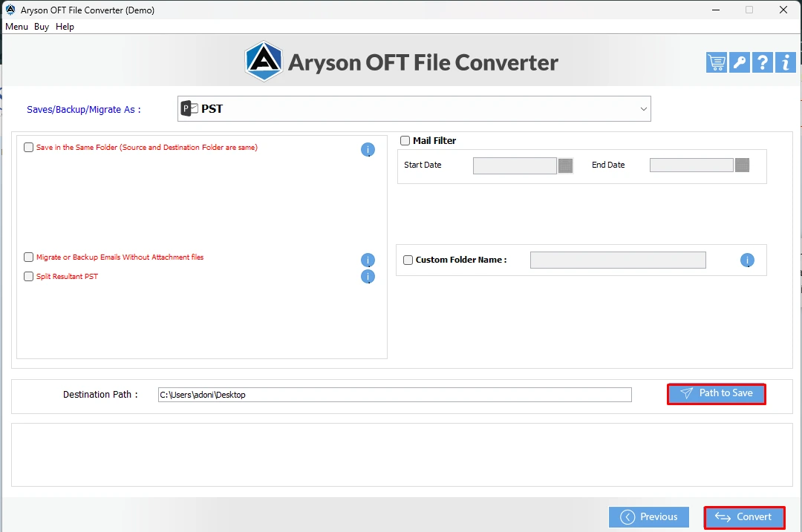Viewport: 802px width, 532px height.
Task: Check Migrate or Backup Emails Without Attachment
Action: click(x=29, y=257)
